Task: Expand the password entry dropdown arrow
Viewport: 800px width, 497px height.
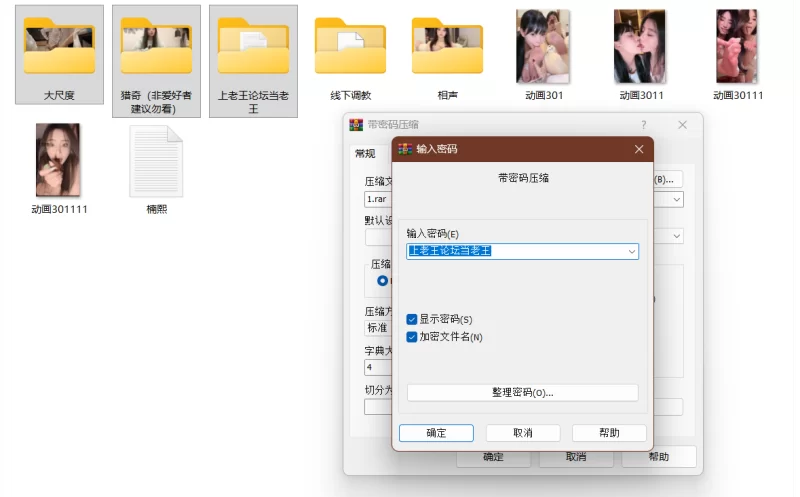Action: click(x=630, y=252)
